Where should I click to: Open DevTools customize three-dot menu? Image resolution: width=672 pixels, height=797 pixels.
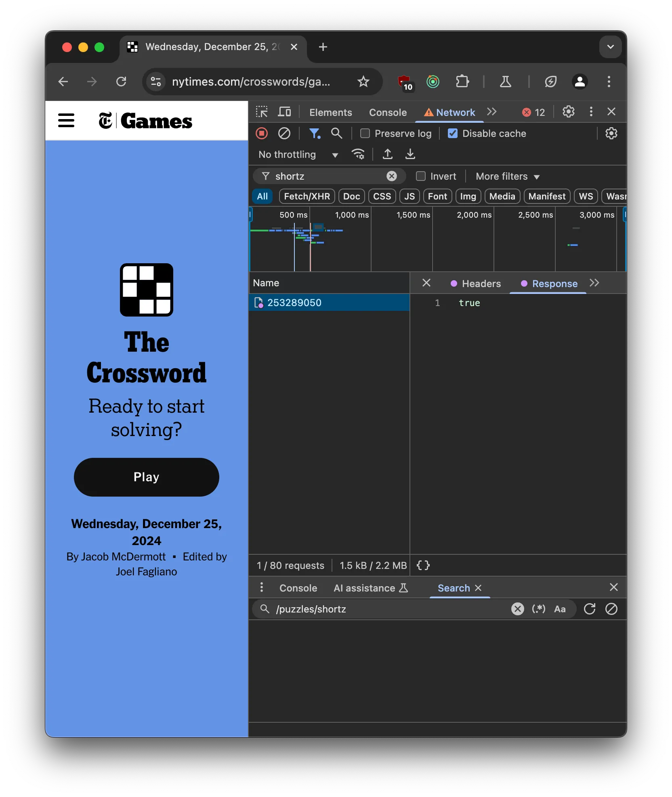[591, 112]
